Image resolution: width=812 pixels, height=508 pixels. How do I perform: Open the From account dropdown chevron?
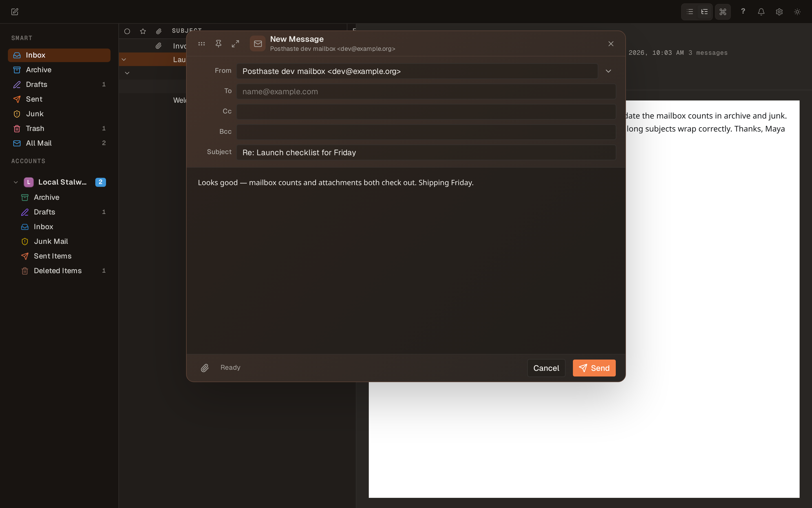[608, 71]
